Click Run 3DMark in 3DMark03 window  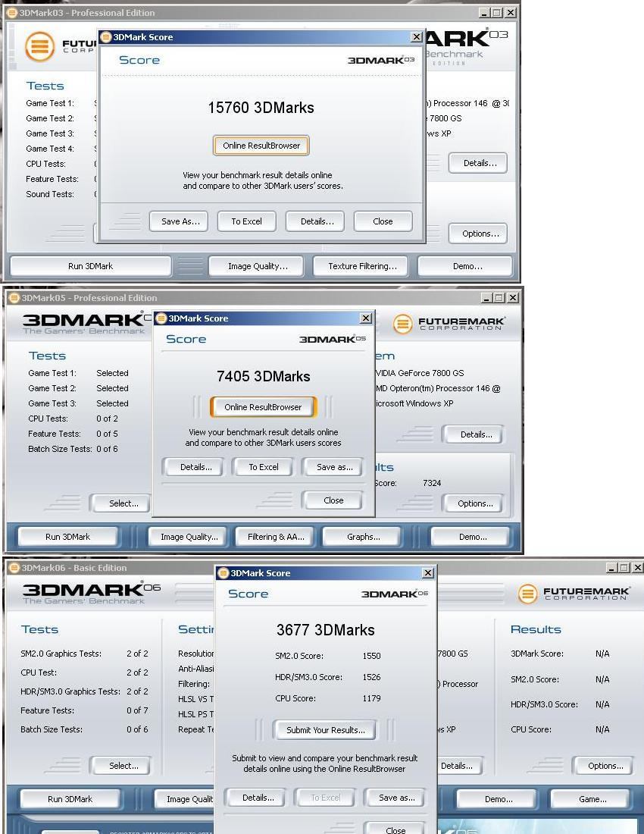[90, 266]
